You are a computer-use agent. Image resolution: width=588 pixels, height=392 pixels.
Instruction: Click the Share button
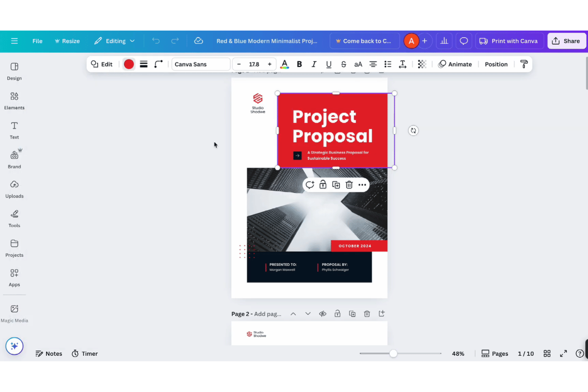tap(566, 41)
